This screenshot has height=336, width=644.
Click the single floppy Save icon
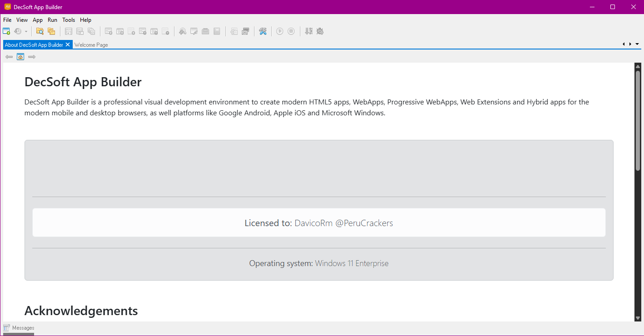(x=69, y=31)
